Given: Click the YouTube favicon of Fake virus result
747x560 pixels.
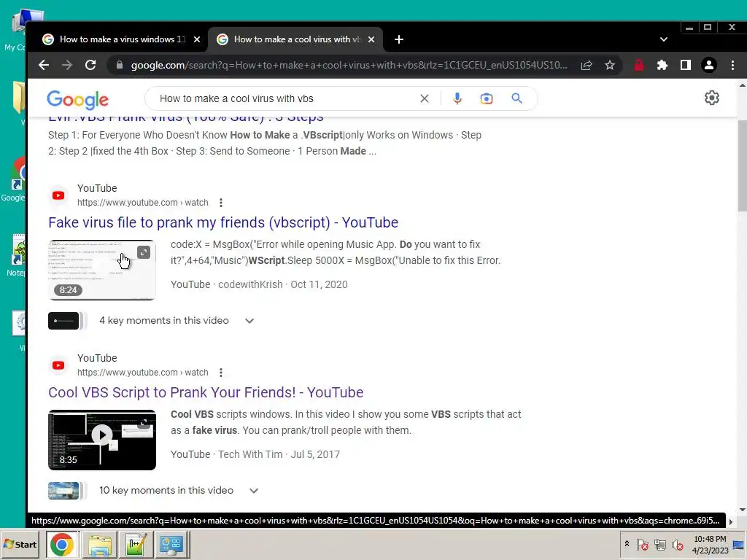Looking at the screenshot, I should (58, 195).
